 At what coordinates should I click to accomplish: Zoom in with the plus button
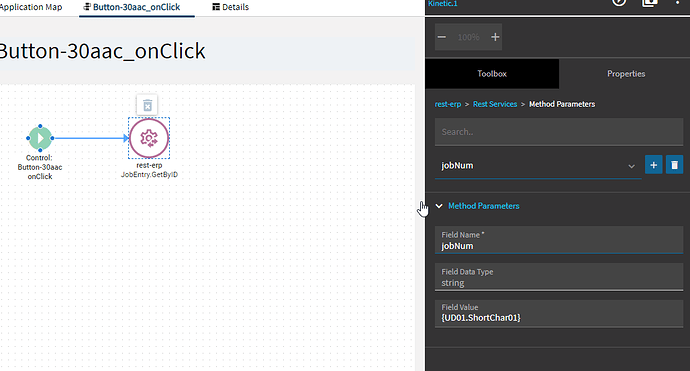tap(495, 37)
